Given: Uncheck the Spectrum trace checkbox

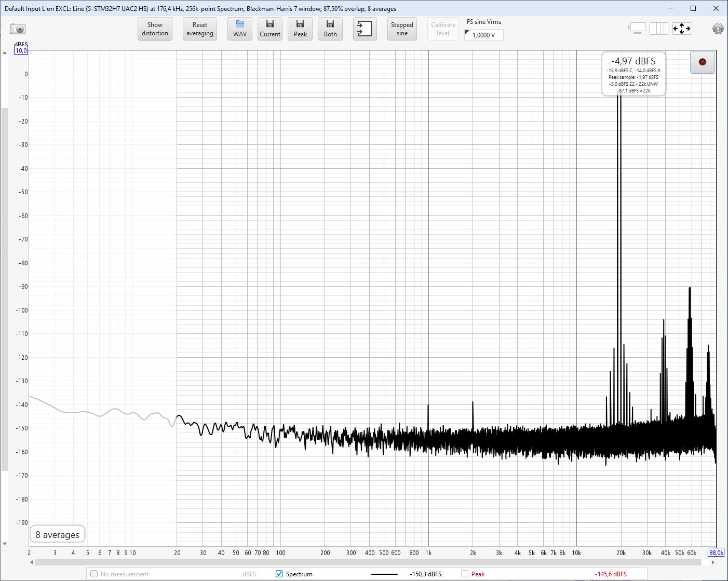Looking at the screenshot, I should pos(279,574).
